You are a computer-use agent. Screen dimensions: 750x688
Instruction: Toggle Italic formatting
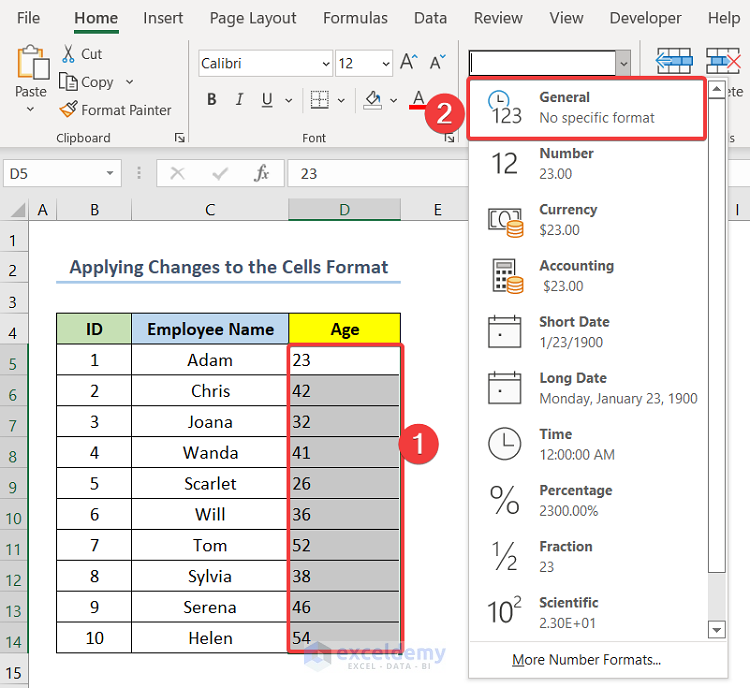point(238,100)
